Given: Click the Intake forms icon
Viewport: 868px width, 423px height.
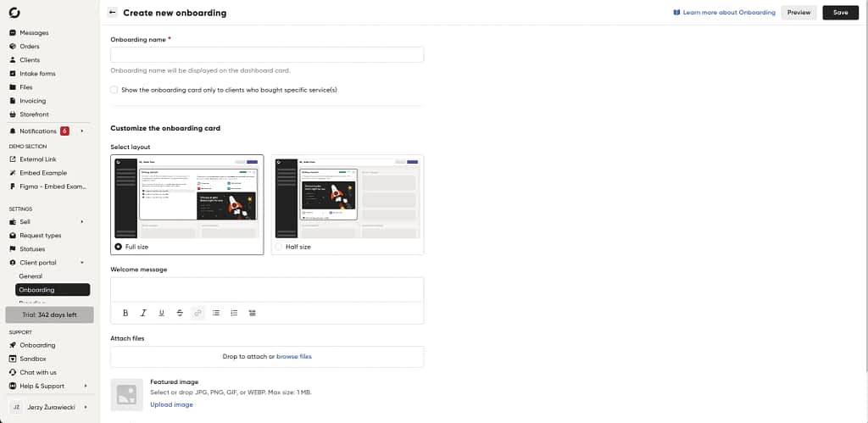Looking at the screenshot, I should tap(13, 74).
